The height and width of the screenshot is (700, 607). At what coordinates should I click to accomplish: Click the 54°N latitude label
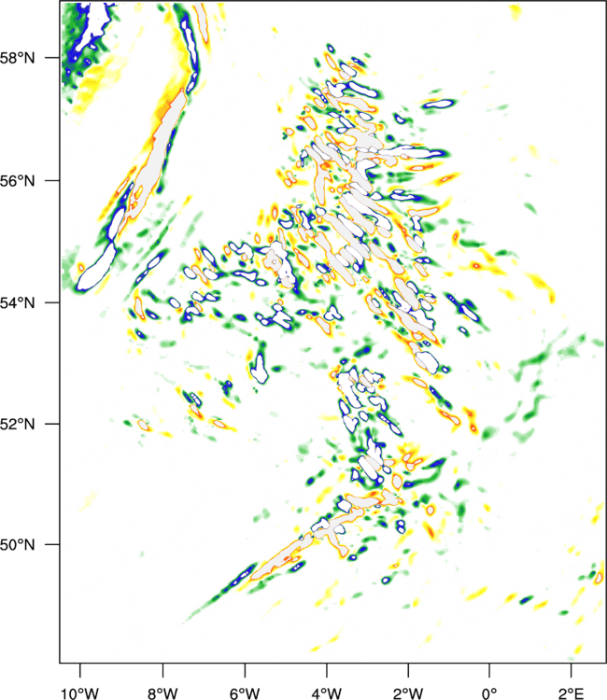(17, 302)
